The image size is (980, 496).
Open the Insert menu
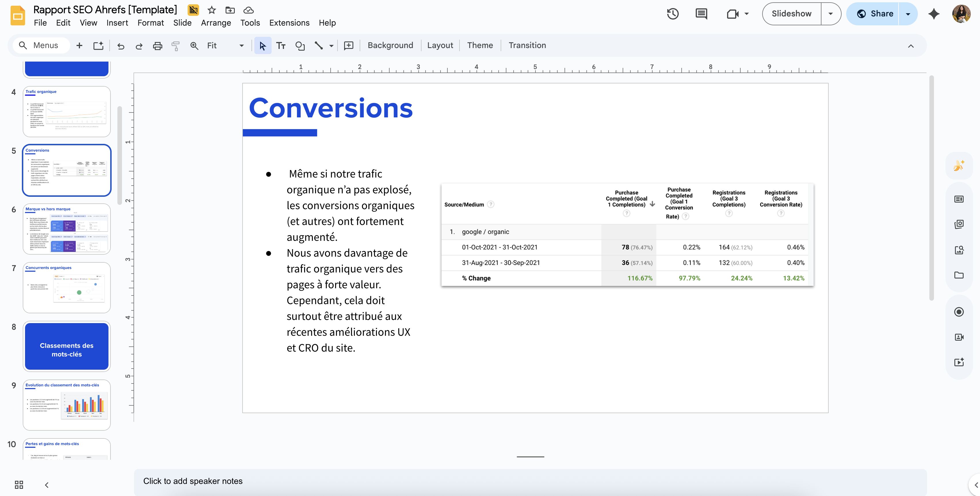117,23
